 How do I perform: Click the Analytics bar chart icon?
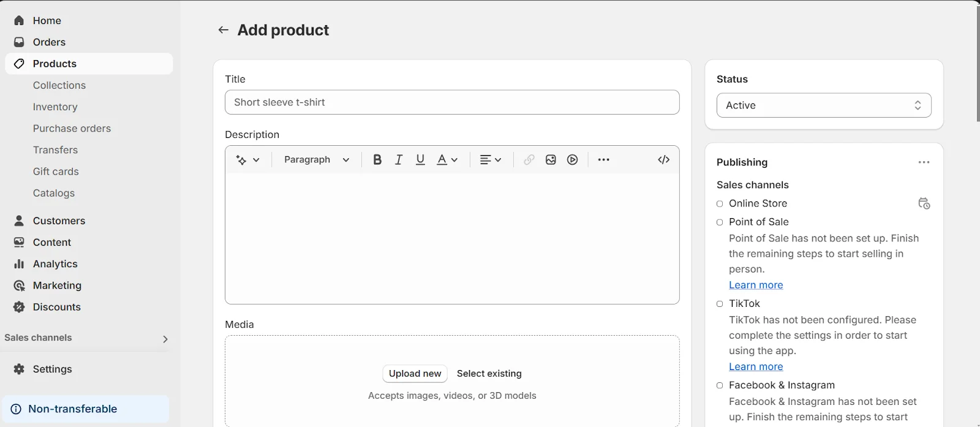coord(19,264)
